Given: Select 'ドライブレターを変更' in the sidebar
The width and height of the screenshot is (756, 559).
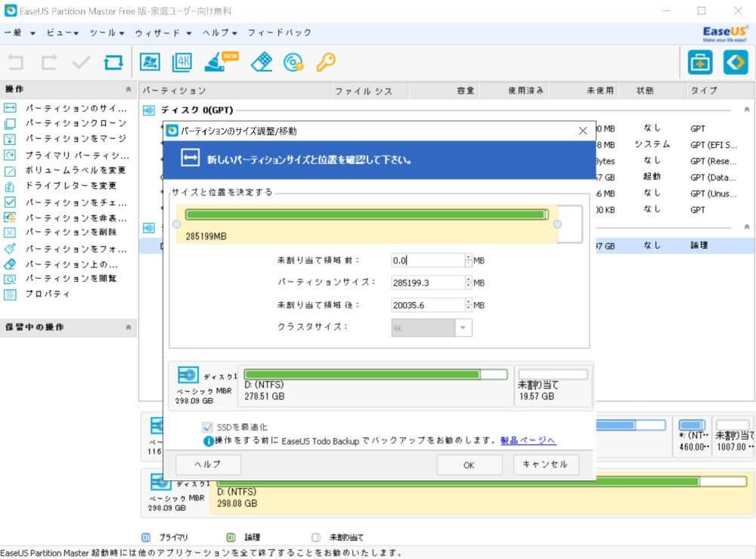Looking at the screenshot, I should coord(71,186).
